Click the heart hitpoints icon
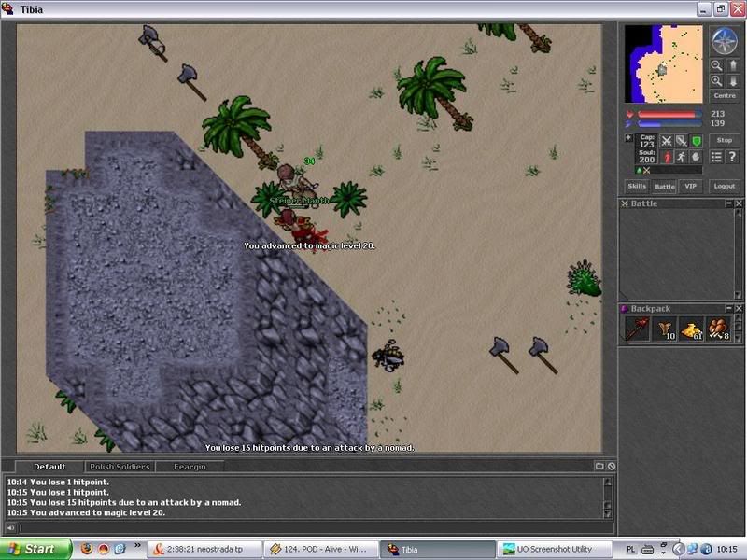 (x=629, y=114)
